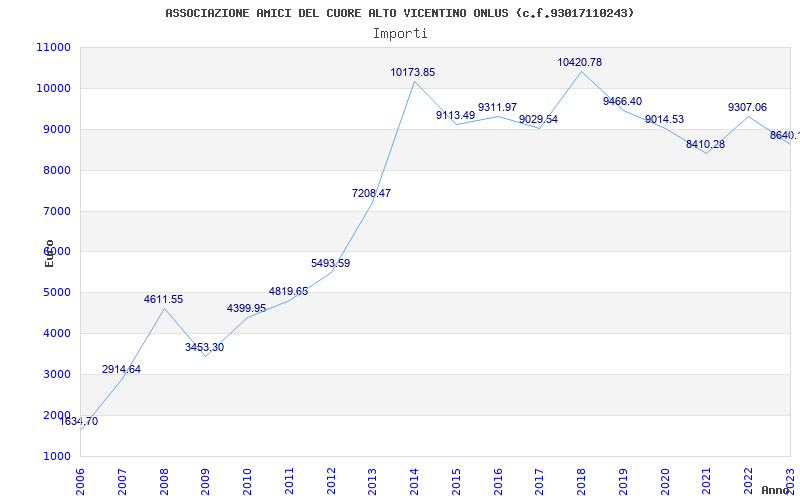Select the Importi subtitle text
Viewport: 800px width, 500px height.
[400, 34]
